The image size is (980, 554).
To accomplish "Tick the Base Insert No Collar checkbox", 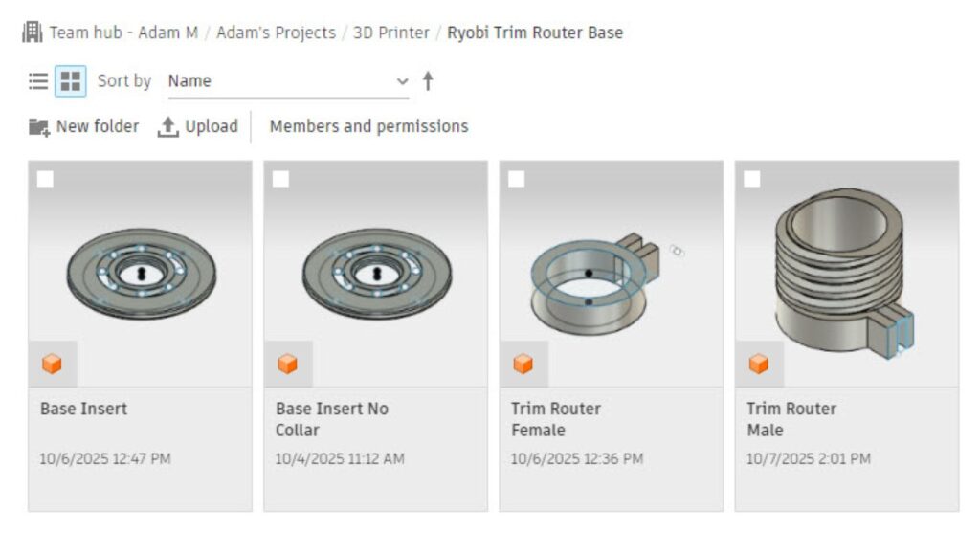I will pyautogui.click(x=281, y=179).
